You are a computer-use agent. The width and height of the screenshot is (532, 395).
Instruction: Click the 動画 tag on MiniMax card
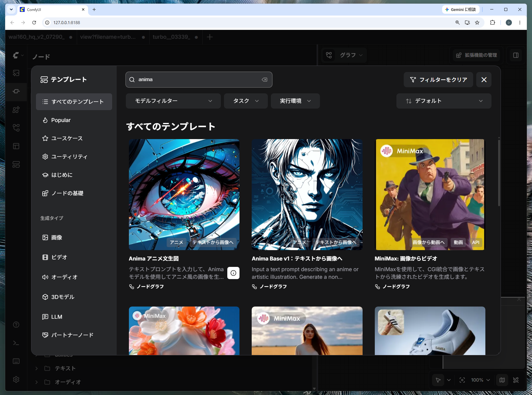point(458,242)
